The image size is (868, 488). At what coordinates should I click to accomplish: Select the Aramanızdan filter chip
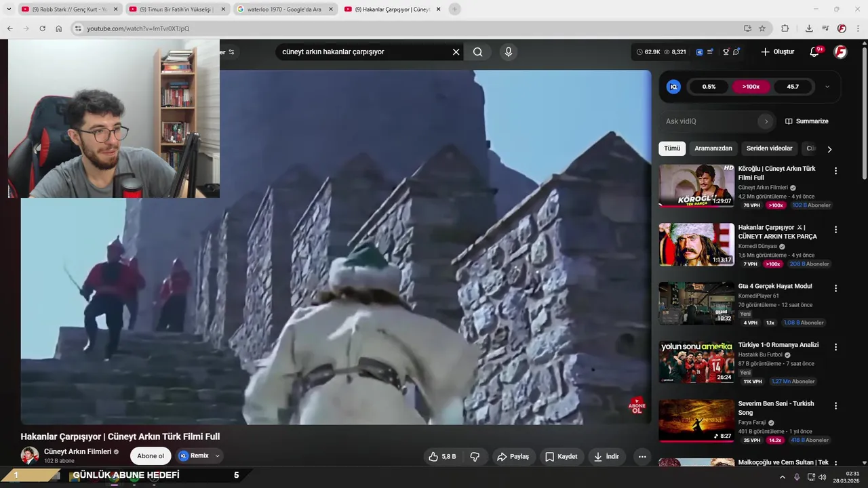[713, 148]
